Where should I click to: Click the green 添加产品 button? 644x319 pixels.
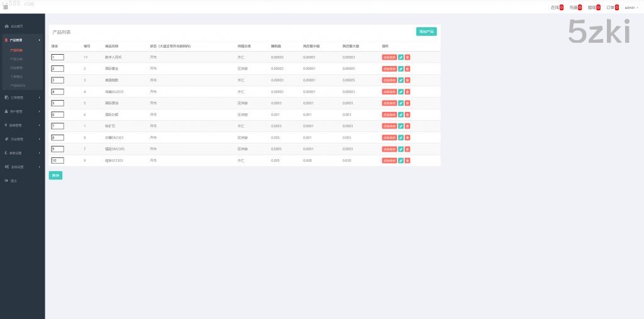[x=426, y=31]
